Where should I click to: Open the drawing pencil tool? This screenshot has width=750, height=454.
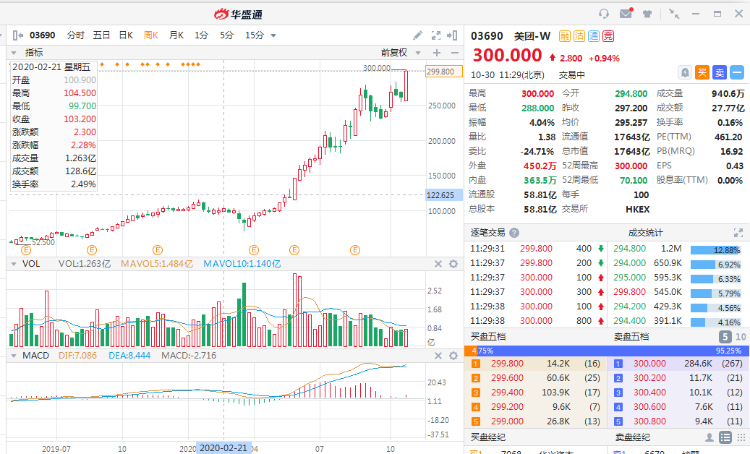[x=418, y=35]
